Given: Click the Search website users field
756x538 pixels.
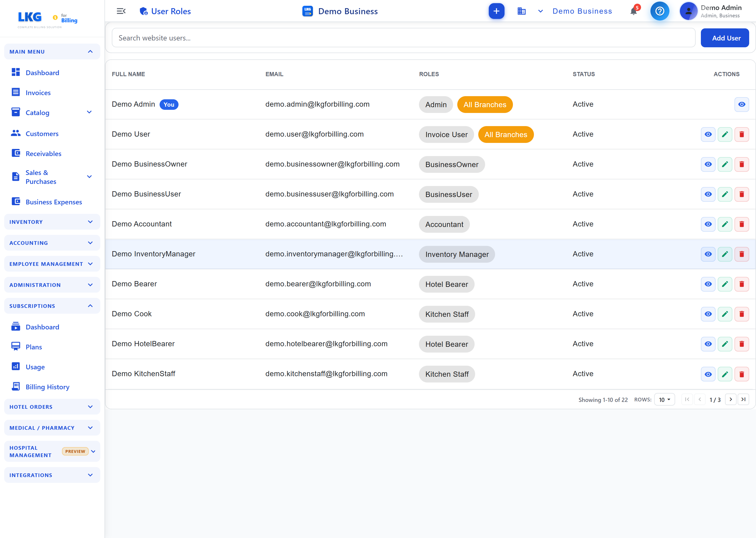Looking at the screenshot, I should coord(403,38).
